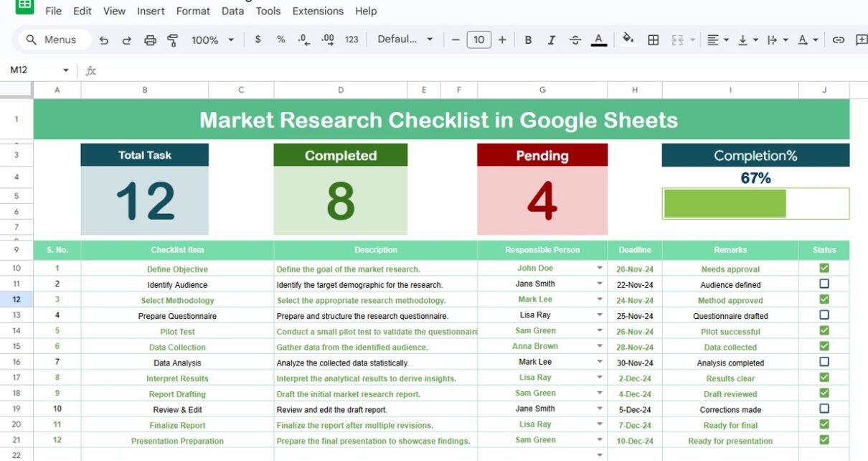Select the Completion% progress bar
This screenshot has width=868, height=461.
[x=755, y=203]
